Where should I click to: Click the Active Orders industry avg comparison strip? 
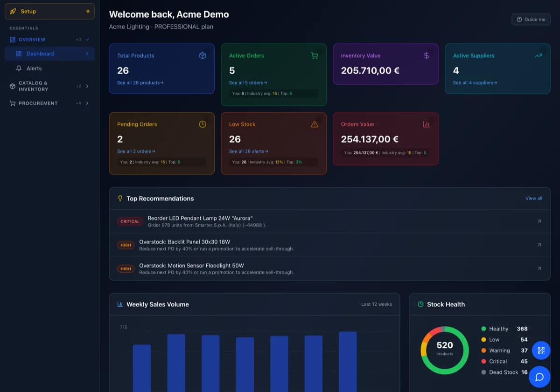273,93
